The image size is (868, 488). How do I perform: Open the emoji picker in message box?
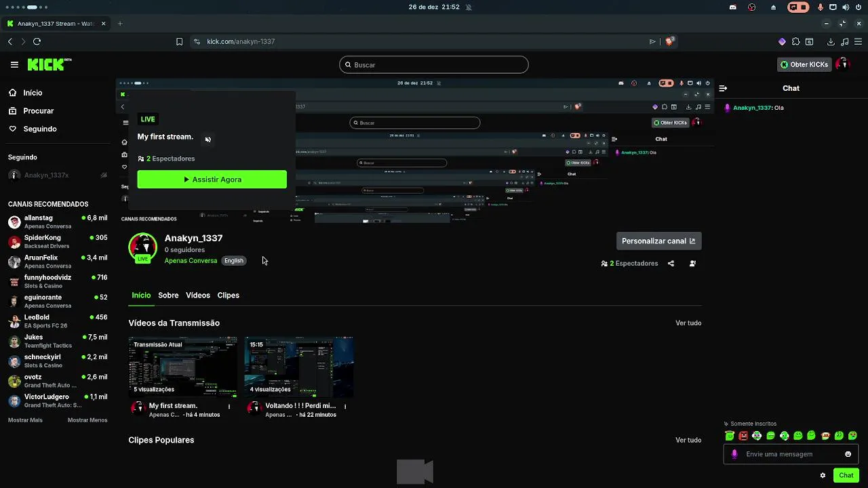pos(848,454)
